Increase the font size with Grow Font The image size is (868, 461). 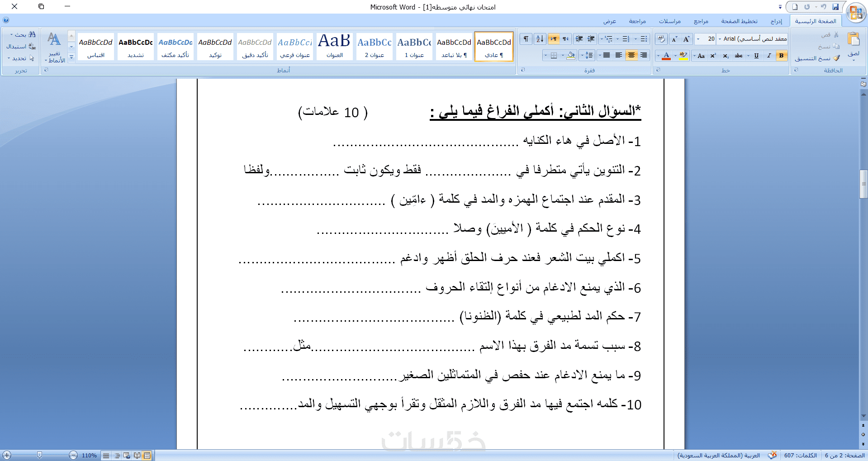[x=687, y=39]
